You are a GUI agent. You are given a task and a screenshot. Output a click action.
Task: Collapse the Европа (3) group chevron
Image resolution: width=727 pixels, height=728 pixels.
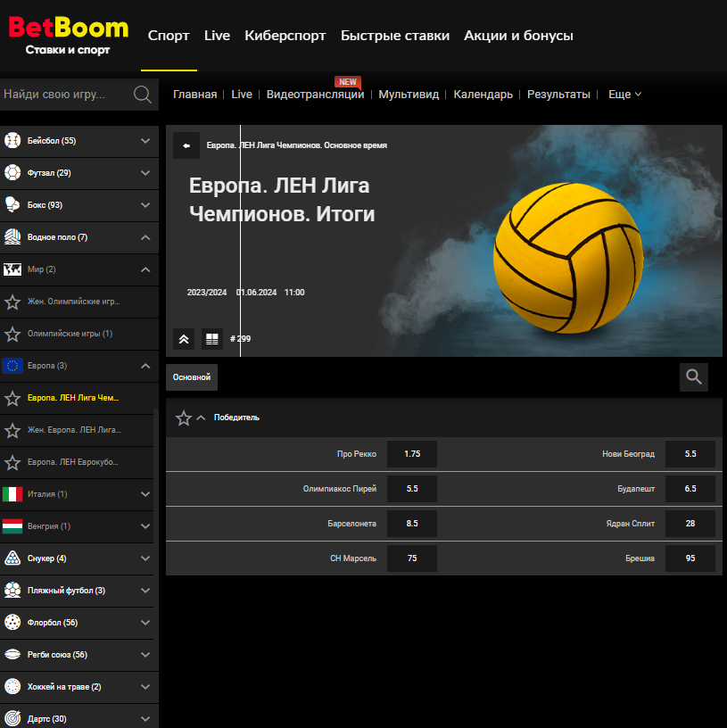pyautogui.click(x=145, y=366)
